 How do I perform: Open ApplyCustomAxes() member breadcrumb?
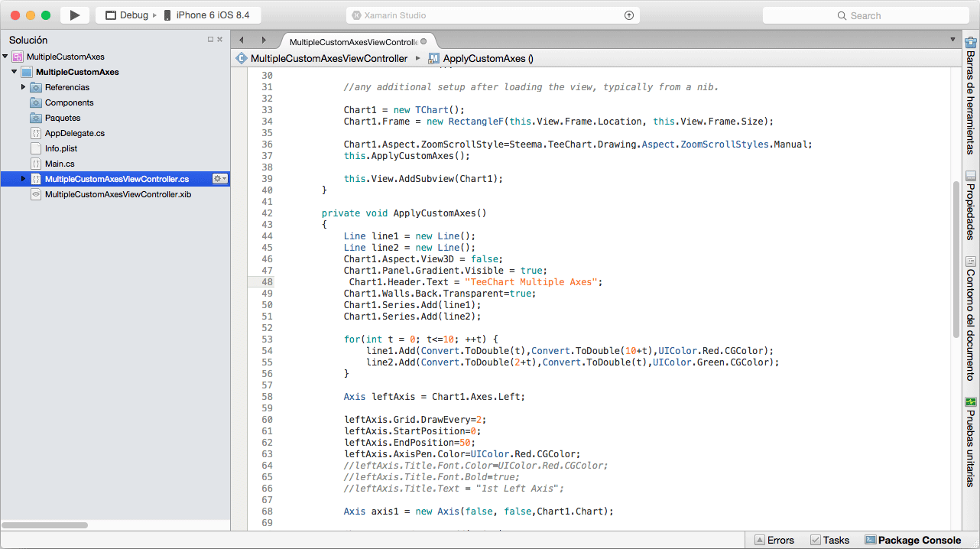[488, 58]
